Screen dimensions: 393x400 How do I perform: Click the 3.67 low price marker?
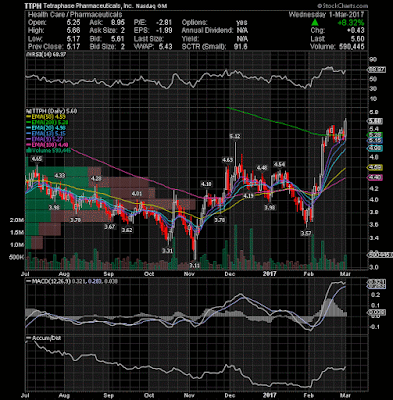[109, 227]
